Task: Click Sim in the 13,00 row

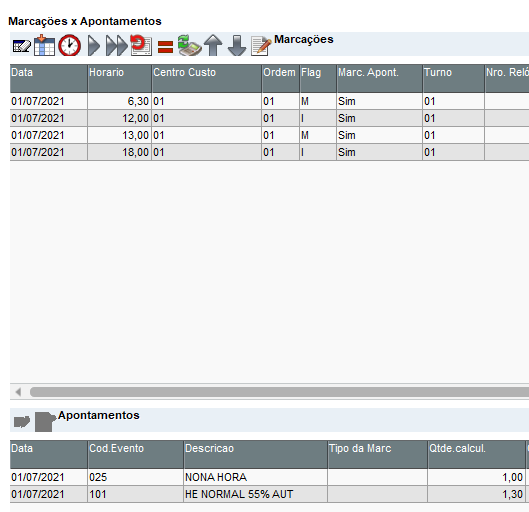Action: (380, 135)
